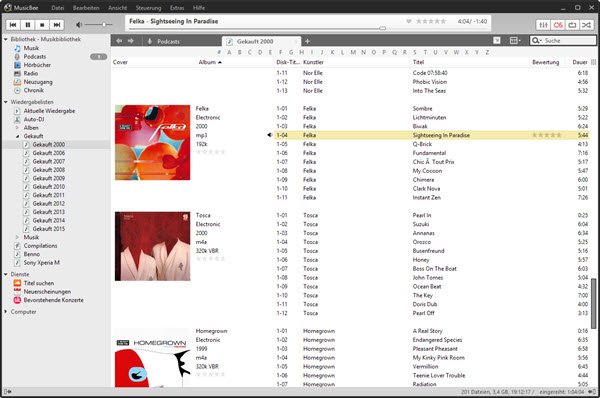Select the Gekauft 2010 playlist
The image size is (600, 398).
[x=49, y=186]
